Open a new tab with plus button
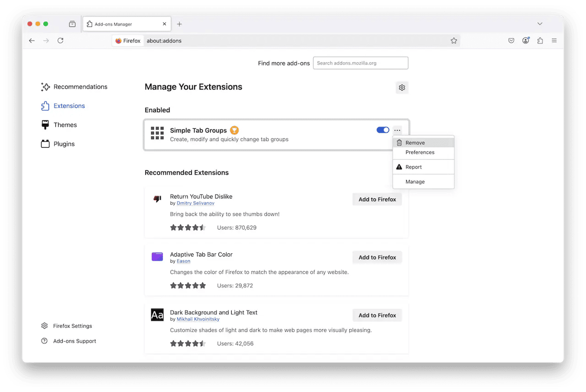The width and height of the screenshot is (586, 392). (x=179, y=24)
